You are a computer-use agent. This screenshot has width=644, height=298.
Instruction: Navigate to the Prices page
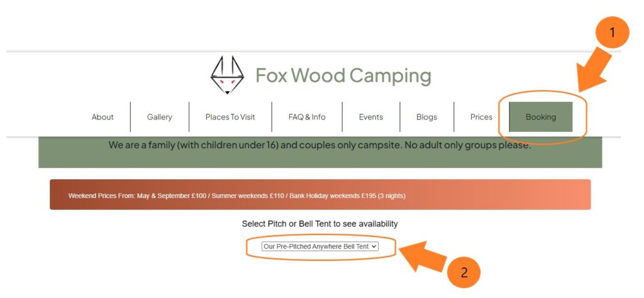point(481,117)
